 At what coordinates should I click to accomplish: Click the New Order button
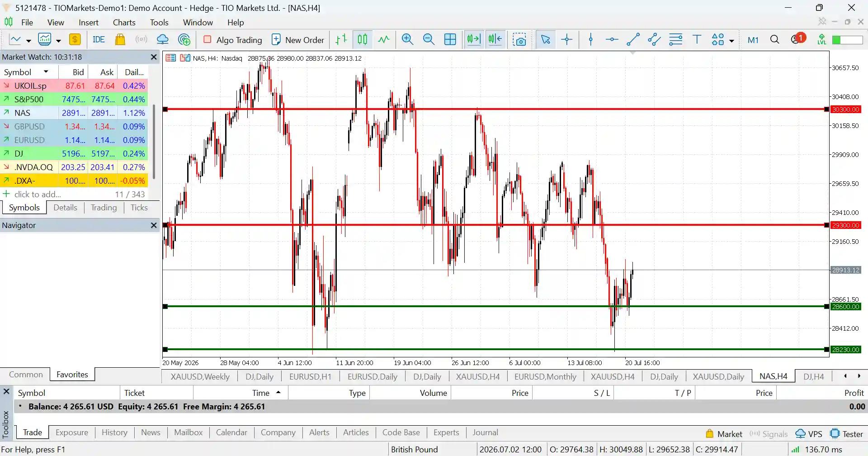pyautogui.click(x=298, y=40)
